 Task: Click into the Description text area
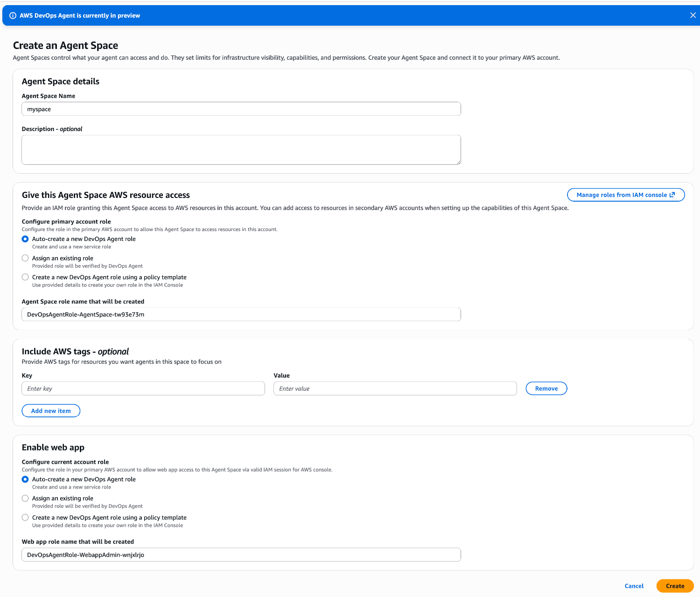point(241,150)
